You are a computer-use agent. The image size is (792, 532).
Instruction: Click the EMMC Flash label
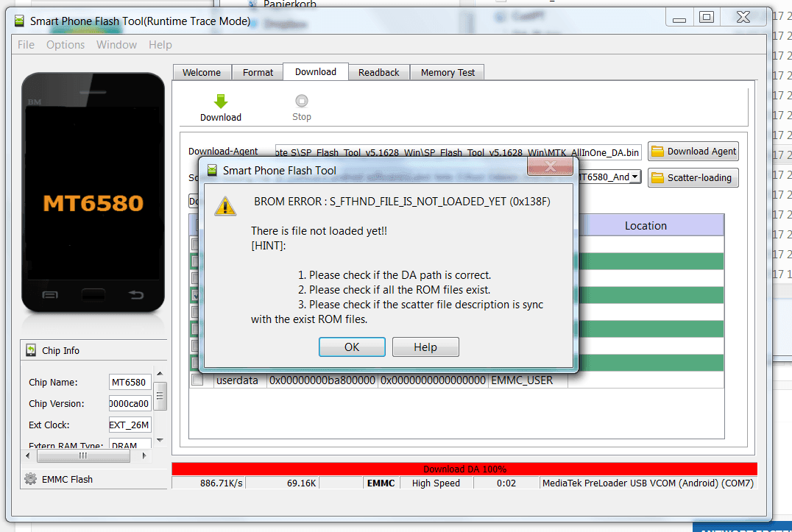[67, 479]
